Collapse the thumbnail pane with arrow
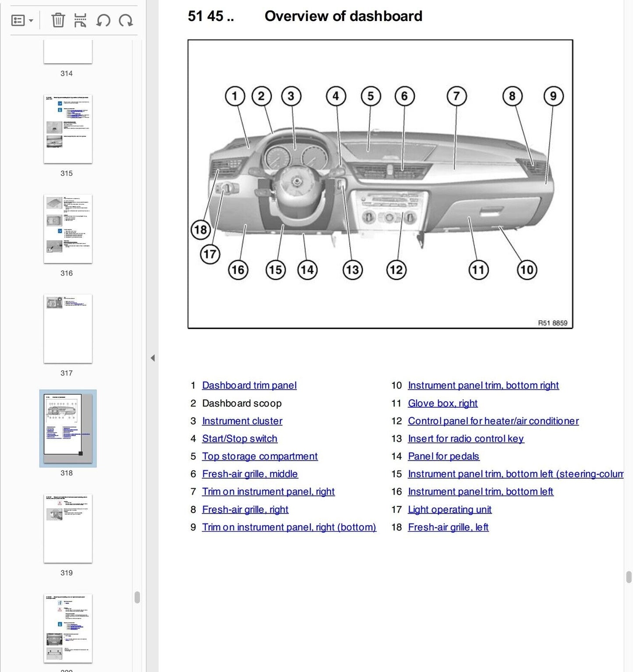The width and height of the screenshot is (633, 672). pos(152,358)
